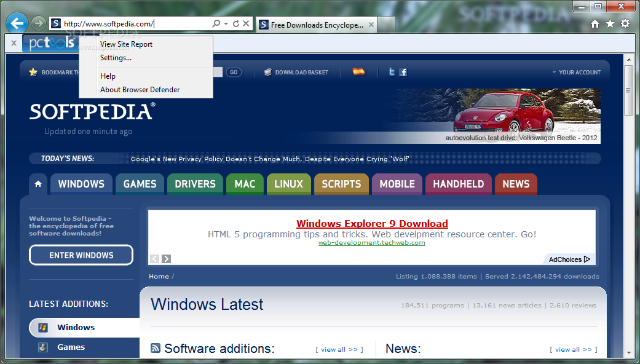
Task: Click the AdChoices label
Action: [569, 259]
